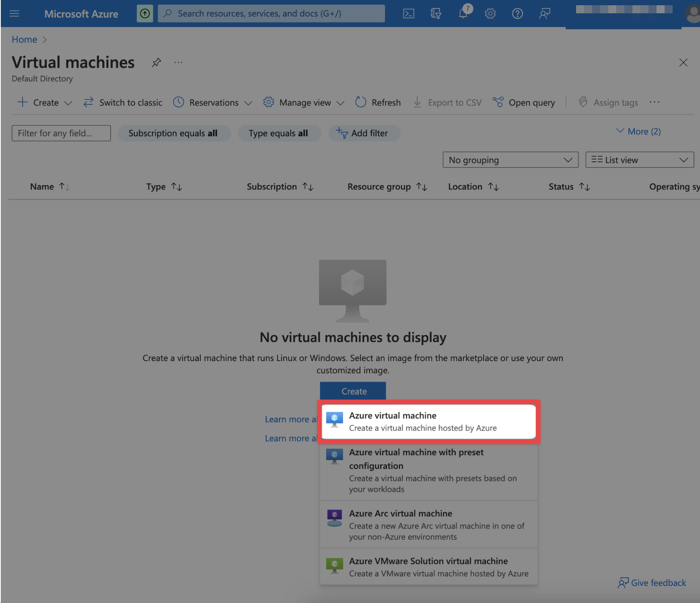Click Open query
700x603 pixels.
pos(524,103)
